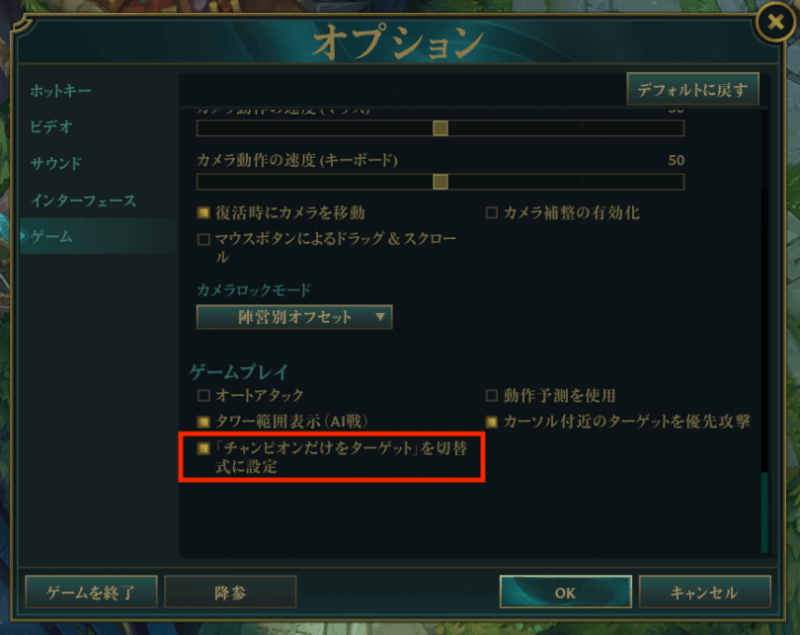Uncheck 復活時にカメラを移動 checkbox
800x635 pixels.
click(204, 212)
